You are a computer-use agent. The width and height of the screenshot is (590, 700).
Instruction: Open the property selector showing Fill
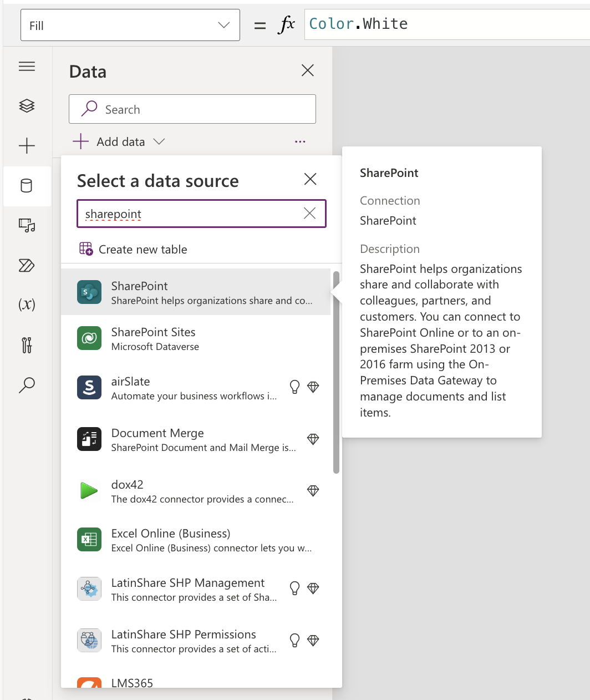[130, 24]
